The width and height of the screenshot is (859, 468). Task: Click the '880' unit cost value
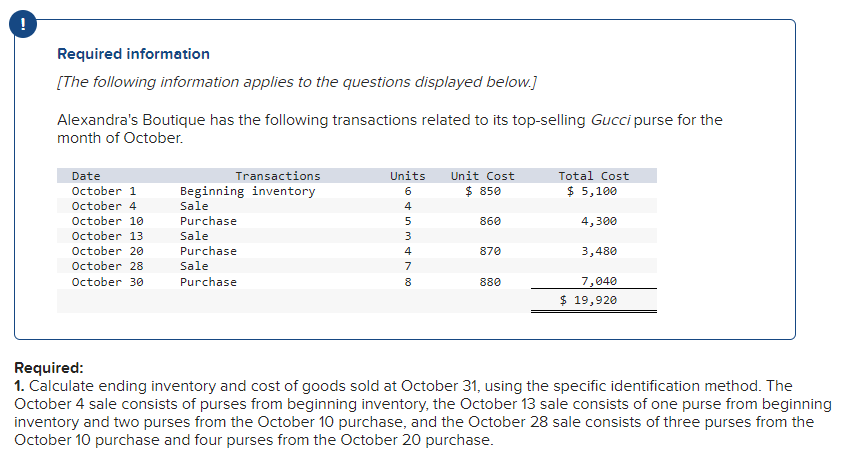[490, 282]
